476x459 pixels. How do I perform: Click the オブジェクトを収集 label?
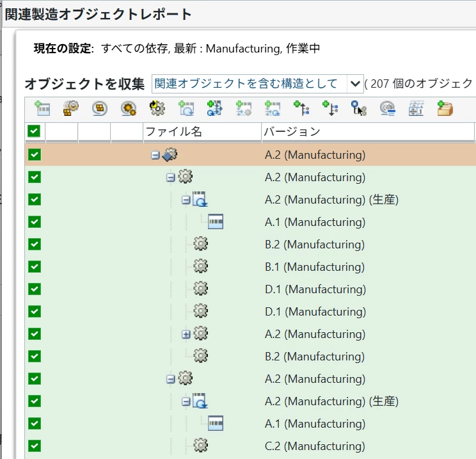[x=84, y=84]
